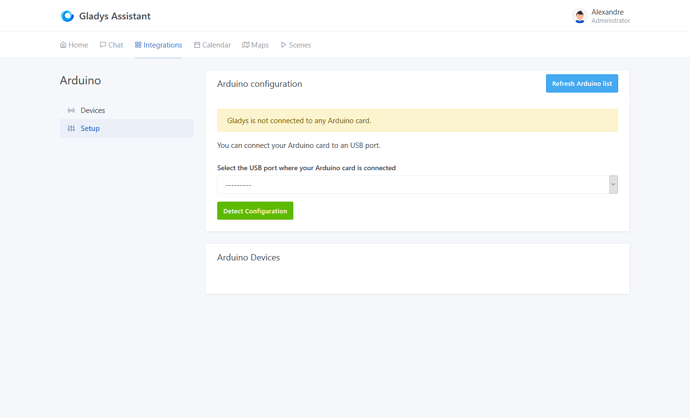Click the Arduino configuration heading
690x418 pixels.
coord(260,84)
